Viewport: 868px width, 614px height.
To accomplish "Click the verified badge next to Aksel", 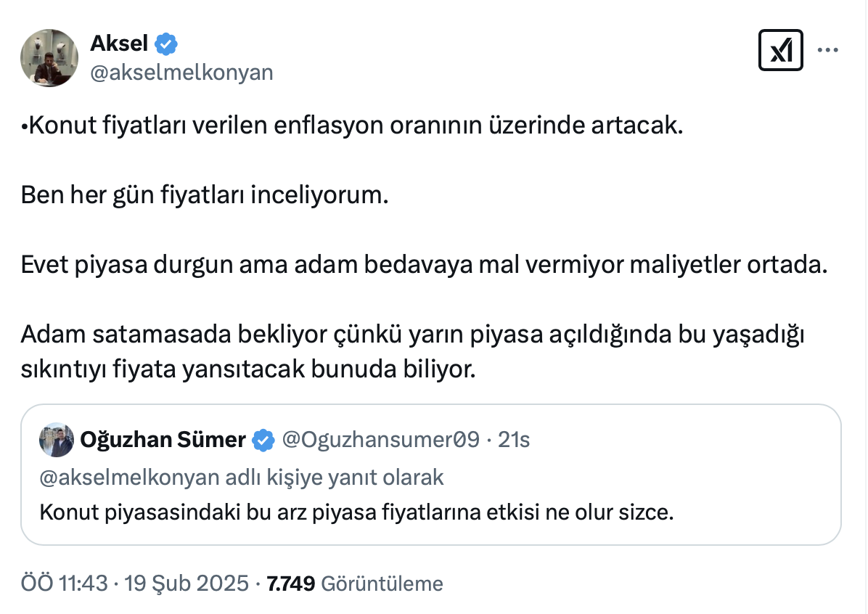I will (x=167, y=44).
